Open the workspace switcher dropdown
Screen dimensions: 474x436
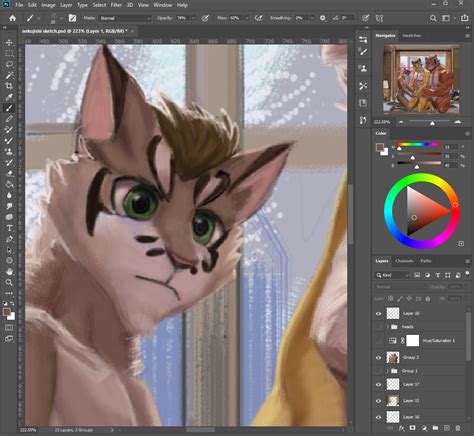click(x=447, y=18)
